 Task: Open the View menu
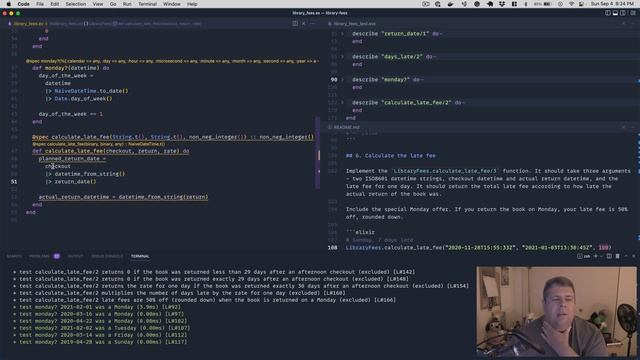[98, 4]
